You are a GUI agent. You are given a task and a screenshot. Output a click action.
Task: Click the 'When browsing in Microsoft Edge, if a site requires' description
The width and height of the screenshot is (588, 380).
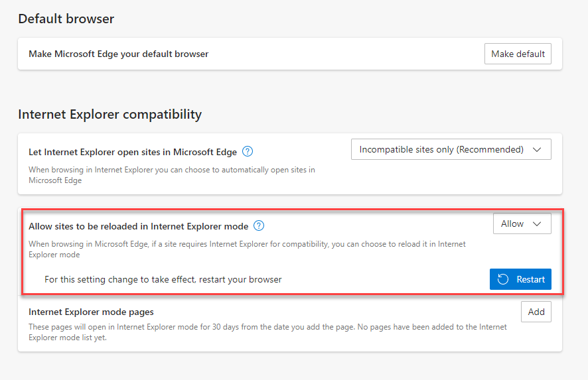(247, 249)
